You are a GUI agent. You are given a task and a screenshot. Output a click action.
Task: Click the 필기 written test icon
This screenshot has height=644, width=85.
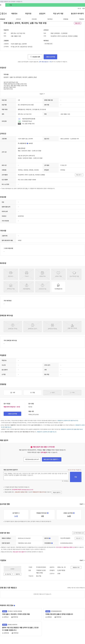[52, 393]
